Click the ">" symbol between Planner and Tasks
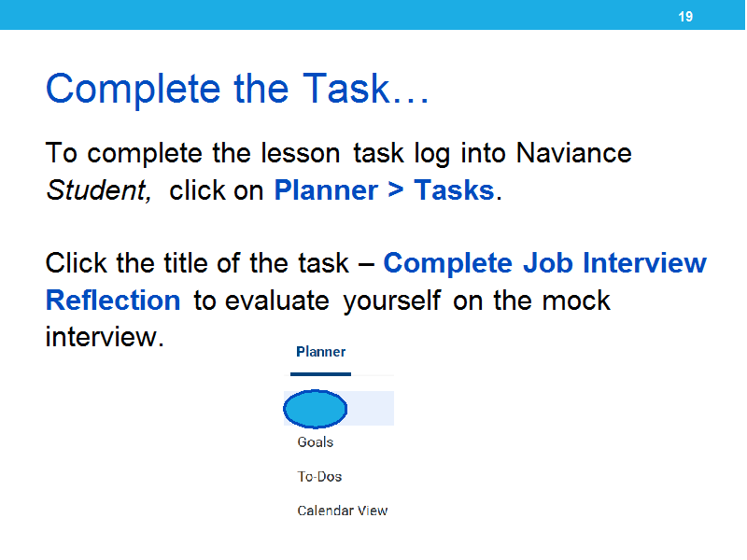This screenshot has height=560, width=747. (x=396, y=190)
